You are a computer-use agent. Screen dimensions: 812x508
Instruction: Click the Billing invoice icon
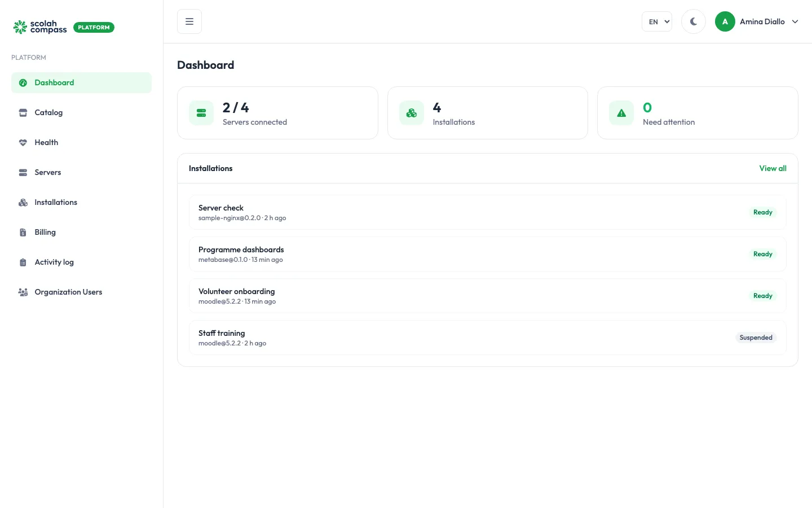coord(23,233)
